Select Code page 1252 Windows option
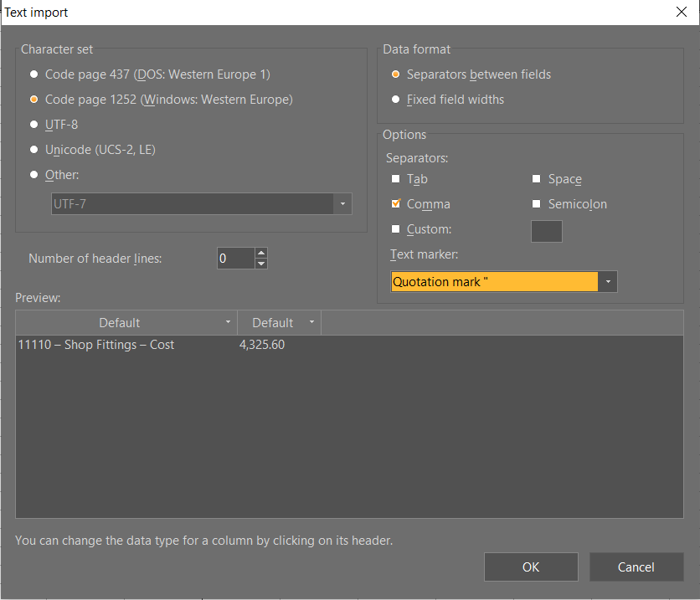The image size is (700, 600). click(x=34, y=100)
